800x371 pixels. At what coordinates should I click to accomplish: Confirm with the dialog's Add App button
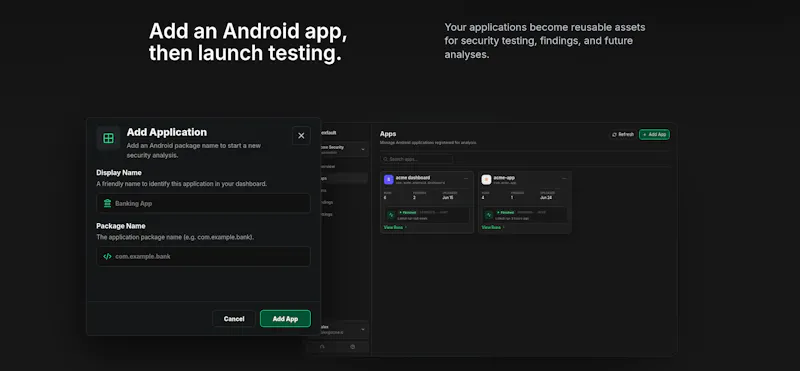[x=285, y=319]
